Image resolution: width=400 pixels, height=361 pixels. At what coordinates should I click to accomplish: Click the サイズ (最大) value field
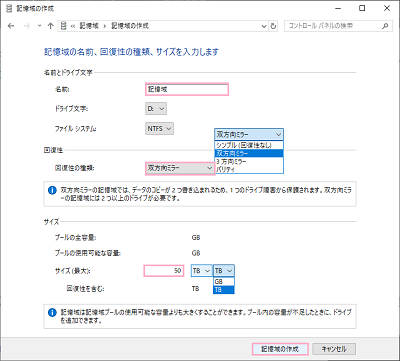(x=164, y=271)
